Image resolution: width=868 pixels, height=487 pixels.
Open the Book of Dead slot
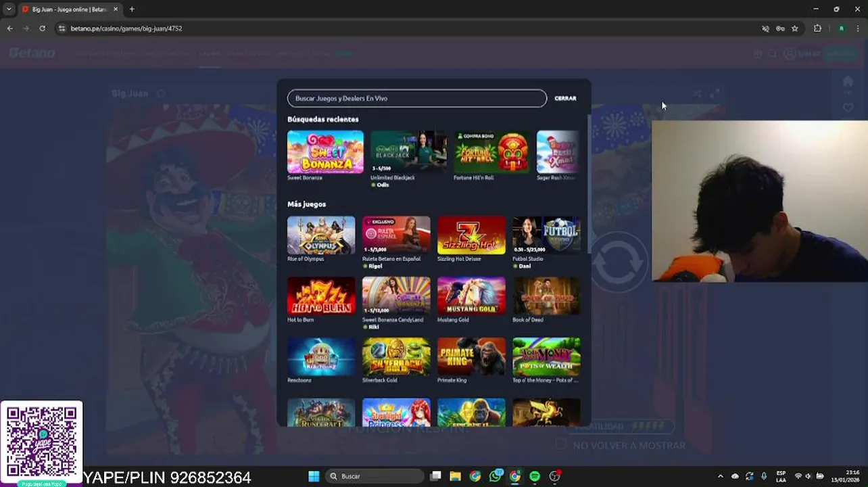546,296
